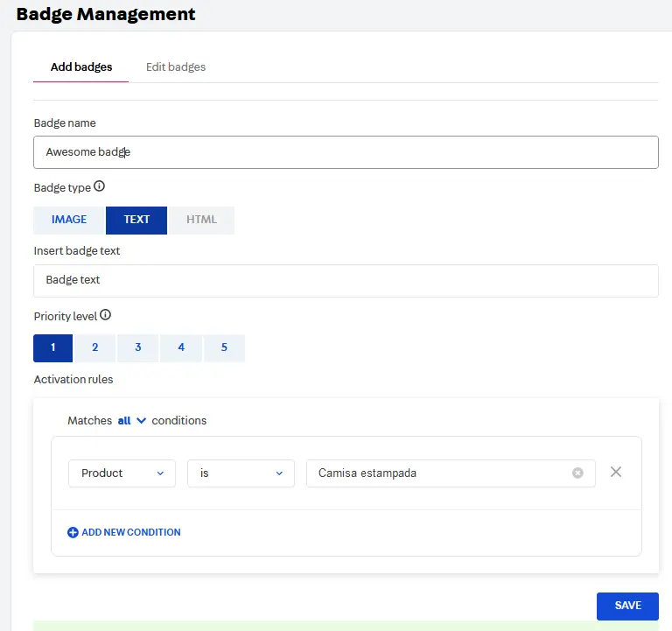Set priority level to 3
The image size is (672, 631).
click(x=138, y=347)
